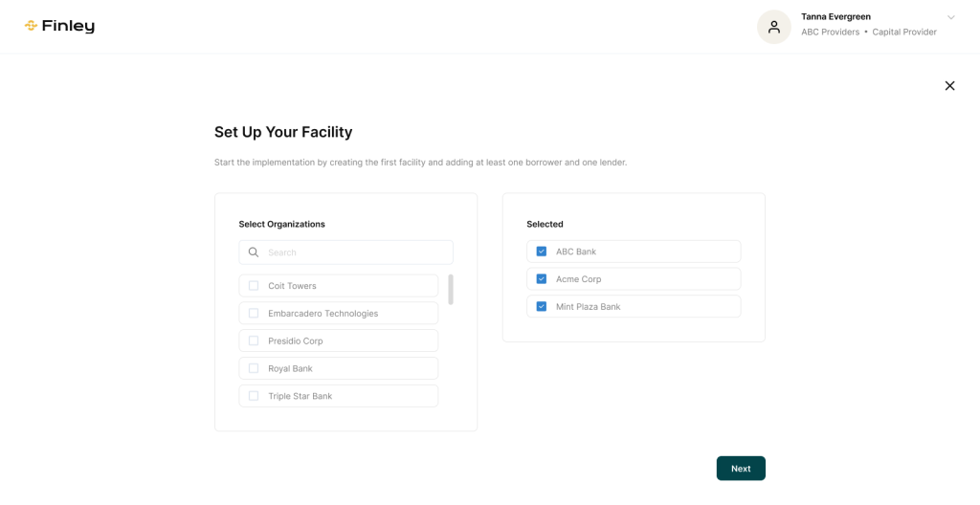This screenshot has width=980, height=505.
Task: Click the Finley logo
Action: pos(59,27)
